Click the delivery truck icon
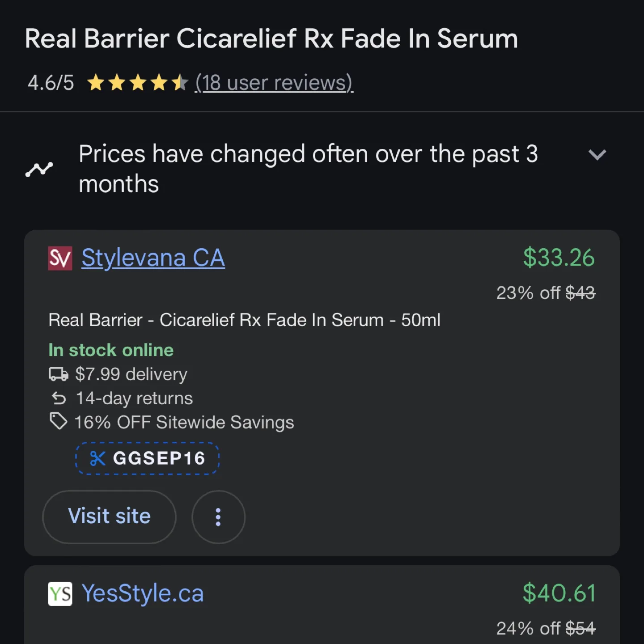 tap(58, 374)
